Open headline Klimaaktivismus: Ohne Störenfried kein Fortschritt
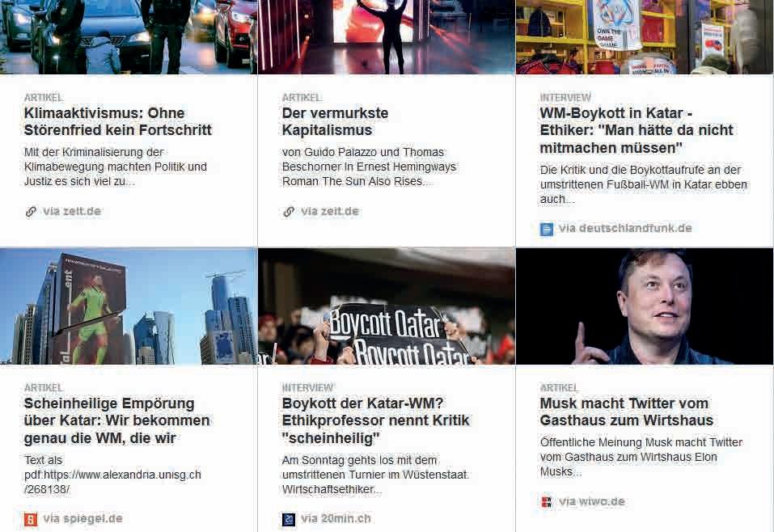 pyautogui.click(x=118, y=121)
